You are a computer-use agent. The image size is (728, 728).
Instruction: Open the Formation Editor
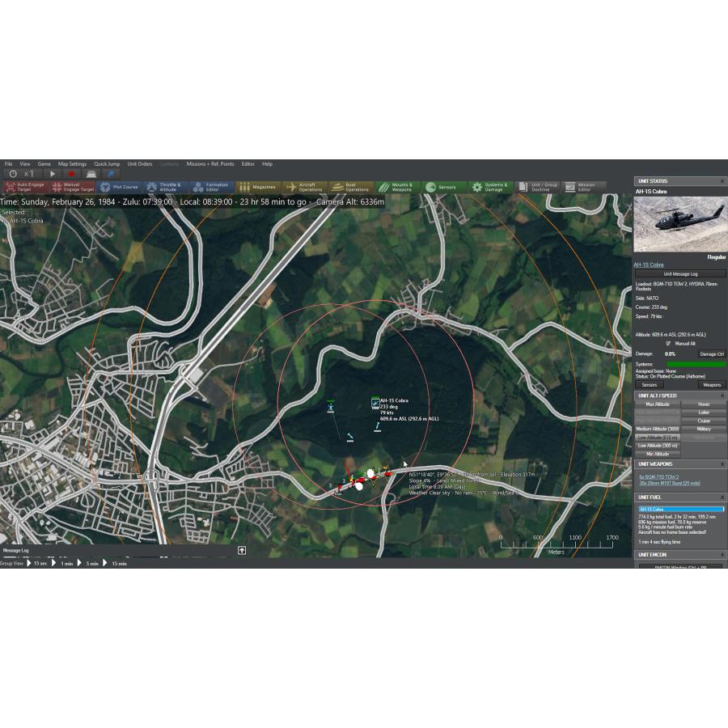(x=214, y=186)
